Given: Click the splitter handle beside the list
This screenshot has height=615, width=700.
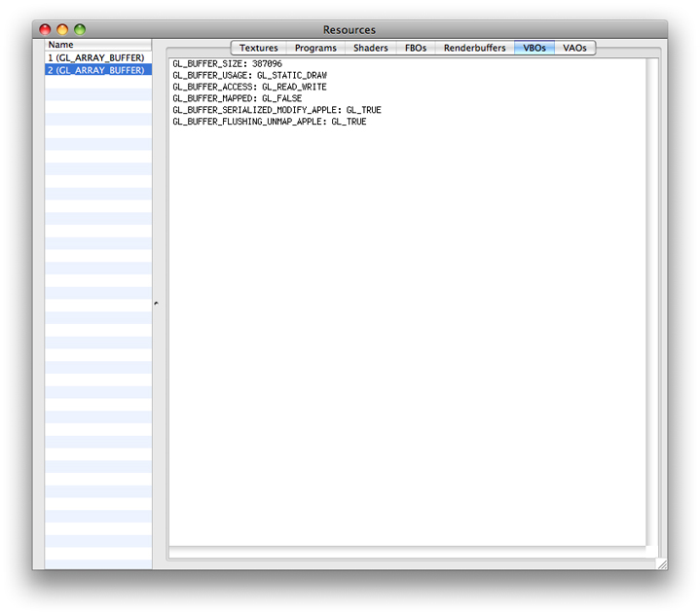Looking at the screenshot, I should click(x=156, y=304).
